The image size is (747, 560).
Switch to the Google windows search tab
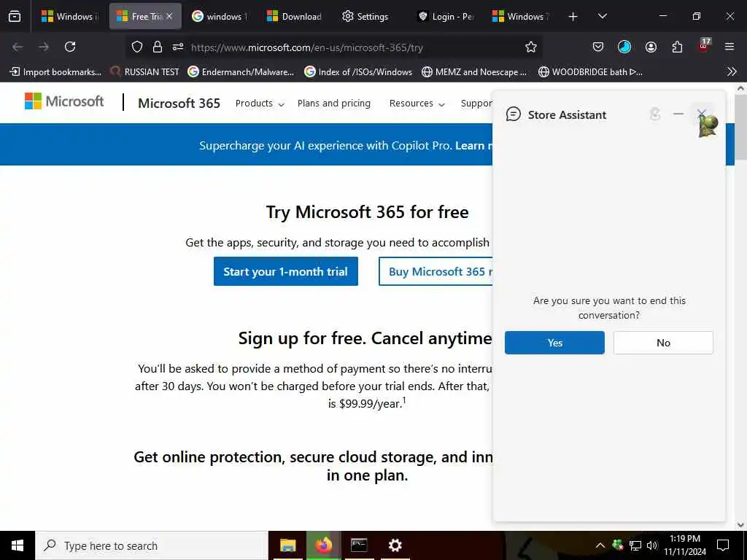tap(220, 16)
